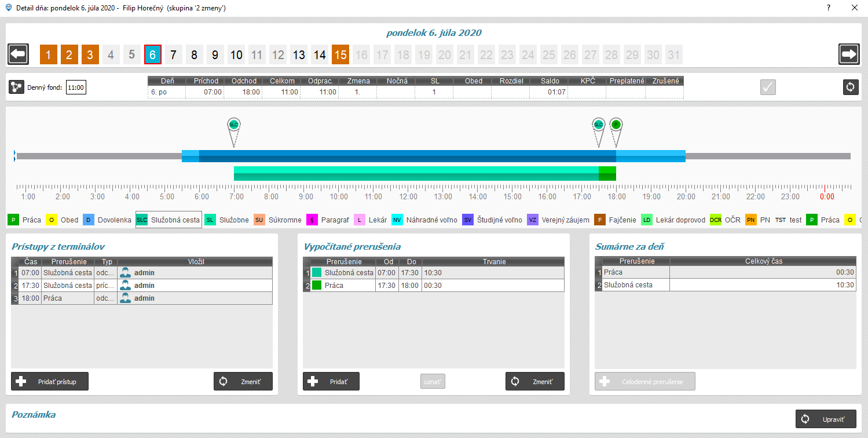
Task: Select the 18:00 Práca access row
Action: pos(142,298)
